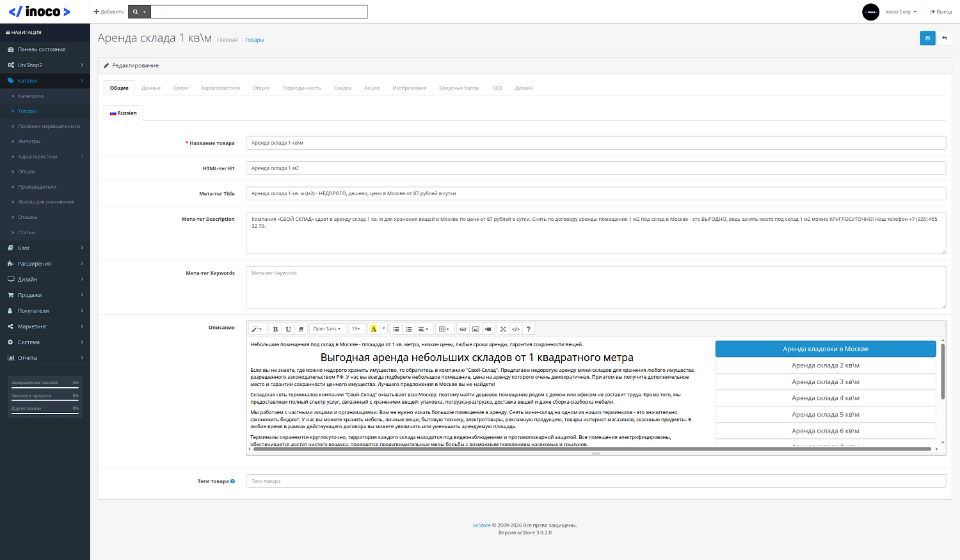Open the insert link tool in the editor
960x560 pixels.
463,328
